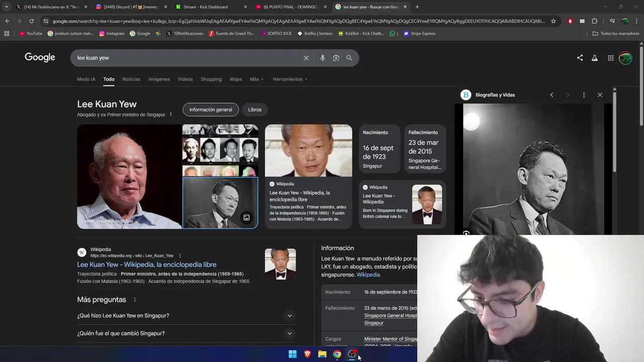Click the Información general chip
This screenshot has height=362, width=644.
tap(211, 110)
